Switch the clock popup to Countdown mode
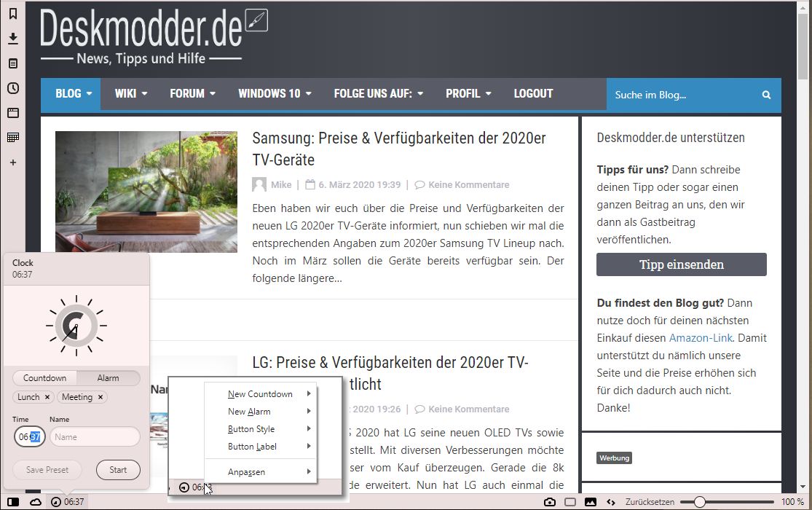812x510 pixels. 44,378
